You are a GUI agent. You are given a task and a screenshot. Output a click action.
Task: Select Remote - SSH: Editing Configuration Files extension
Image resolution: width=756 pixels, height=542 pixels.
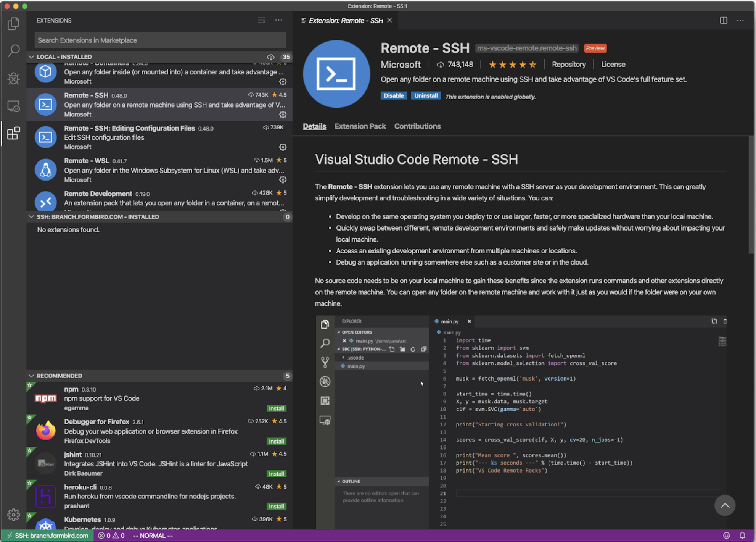pos(159,137)
